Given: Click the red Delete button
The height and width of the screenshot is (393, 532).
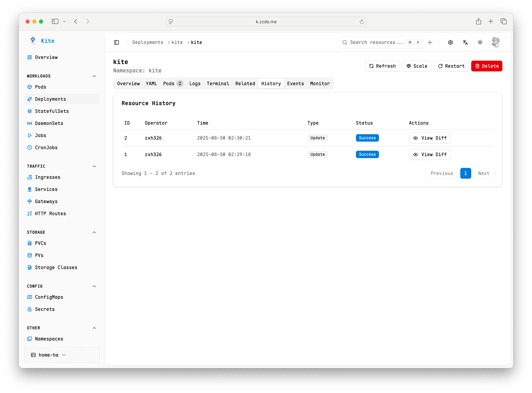Looking at the screenshot, I should click(x=487, y=66).
